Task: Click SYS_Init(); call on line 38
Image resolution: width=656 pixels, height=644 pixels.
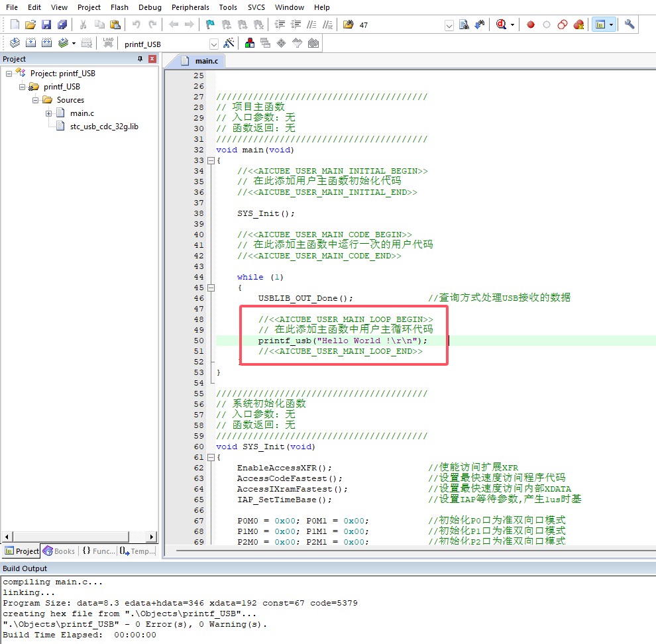Action: [x=266, y=213]
